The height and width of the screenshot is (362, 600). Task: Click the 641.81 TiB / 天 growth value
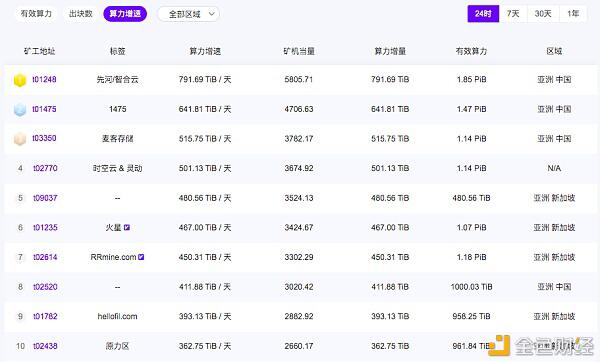point(205,109)
